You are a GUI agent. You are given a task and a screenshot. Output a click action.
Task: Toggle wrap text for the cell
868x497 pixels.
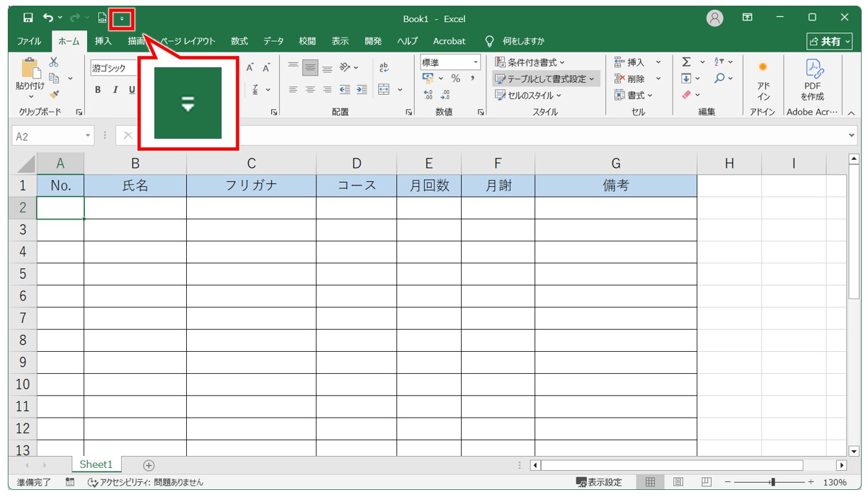point(384,68)
